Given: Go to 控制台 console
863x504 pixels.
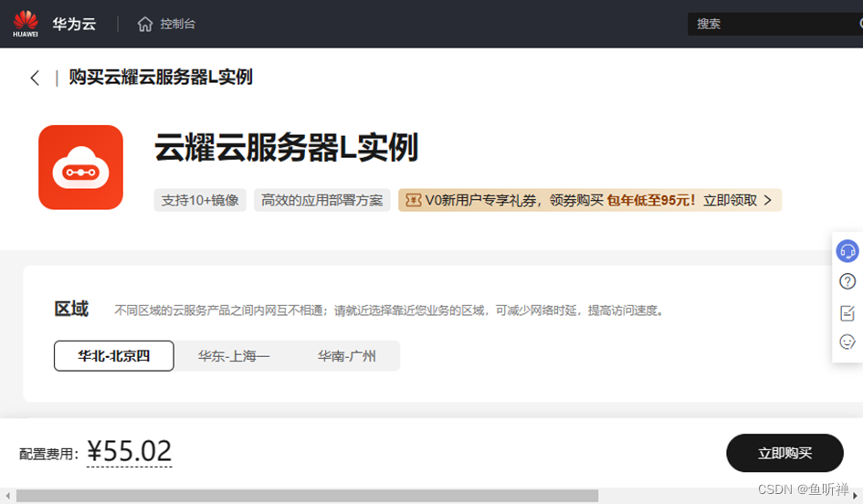Looking at the screenshot, I should coord(178,25).
